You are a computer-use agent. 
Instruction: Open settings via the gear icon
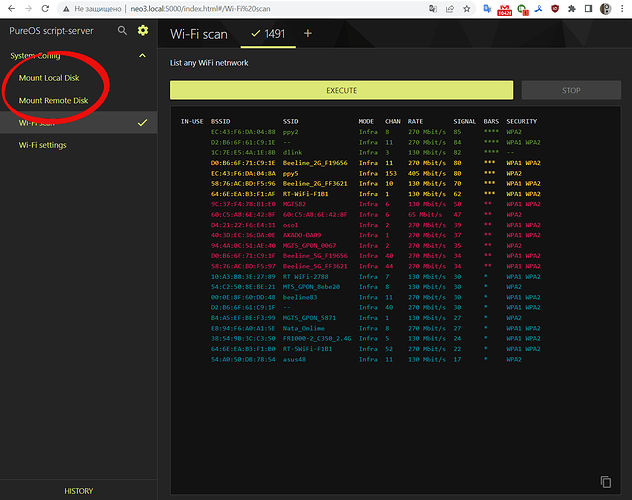click(x=143, y=31)
